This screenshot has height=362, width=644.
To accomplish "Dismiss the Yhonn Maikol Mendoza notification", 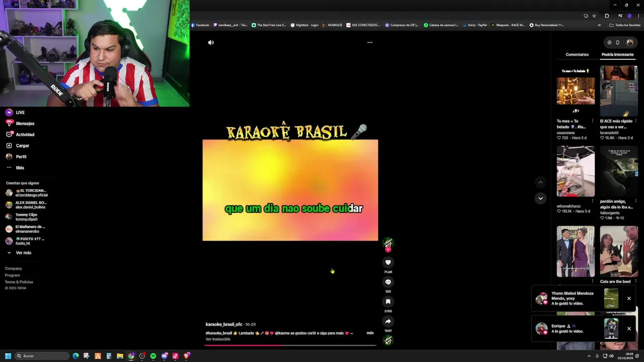I will (629, 299).
